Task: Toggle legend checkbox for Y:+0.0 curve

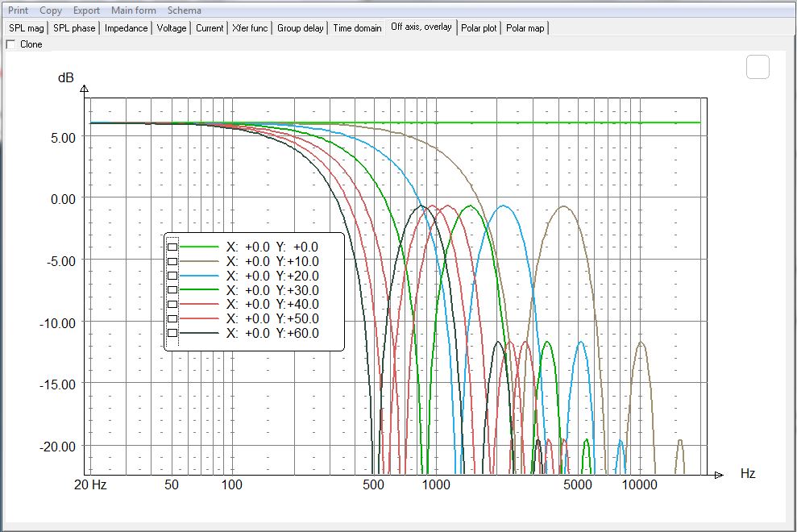Action: pyautogui.click(x=172, y=247)
